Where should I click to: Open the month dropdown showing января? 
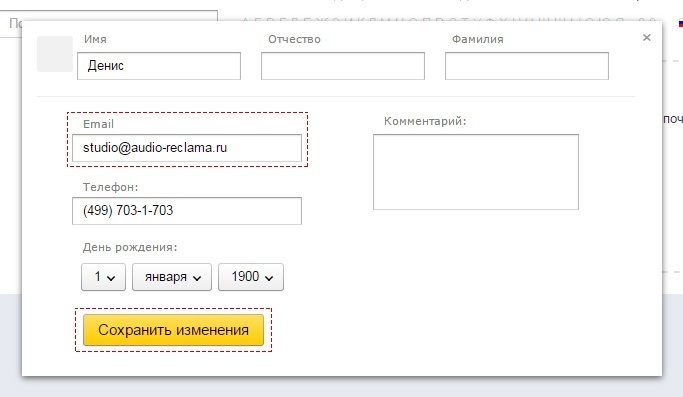pyautogui.click(x=172, y=277)
